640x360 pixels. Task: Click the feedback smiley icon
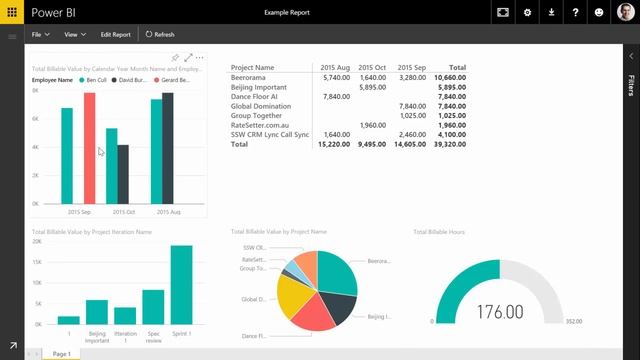pyautogui.click(x=599, y=12)
